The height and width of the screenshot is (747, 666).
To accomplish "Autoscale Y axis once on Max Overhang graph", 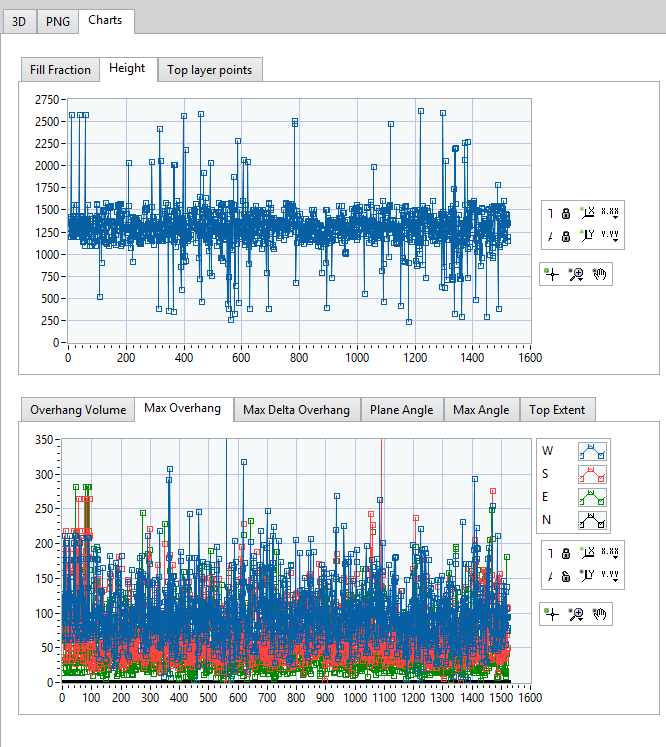I will click(587, 576).
